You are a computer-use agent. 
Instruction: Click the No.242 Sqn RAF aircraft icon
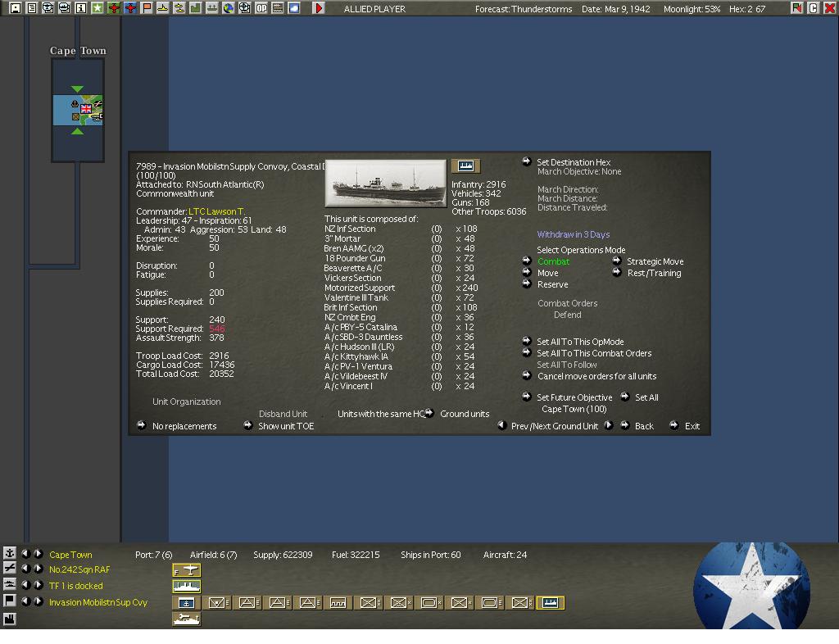point(186,569)
